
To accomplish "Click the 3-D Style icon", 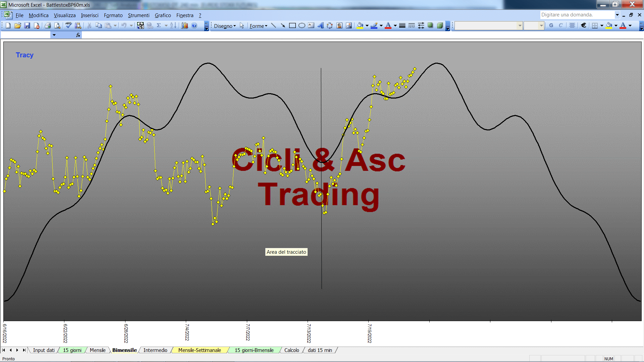I will pos(440,25).
